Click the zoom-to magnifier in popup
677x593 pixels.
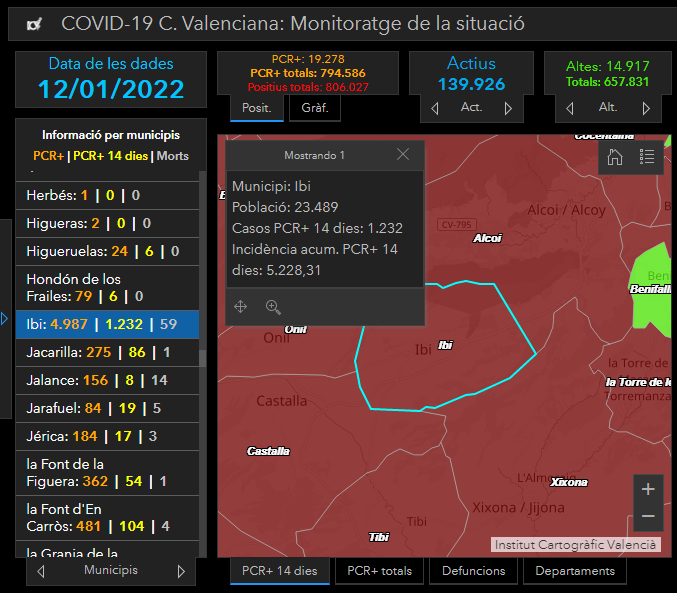273,307
